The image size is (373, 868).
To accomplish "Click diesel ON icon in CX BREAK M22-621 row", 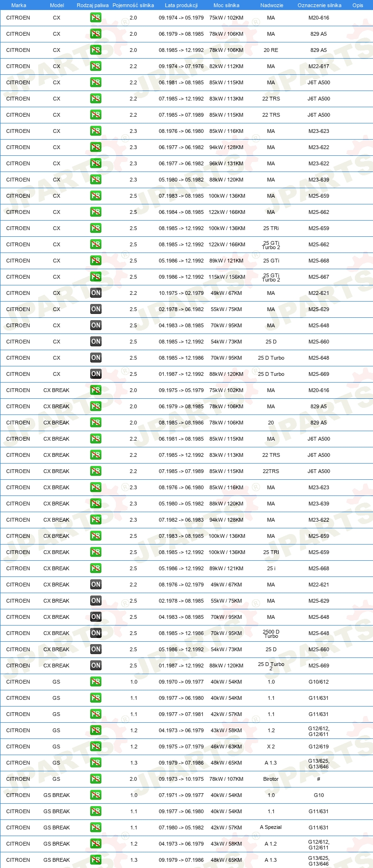I will coord(96,585).
